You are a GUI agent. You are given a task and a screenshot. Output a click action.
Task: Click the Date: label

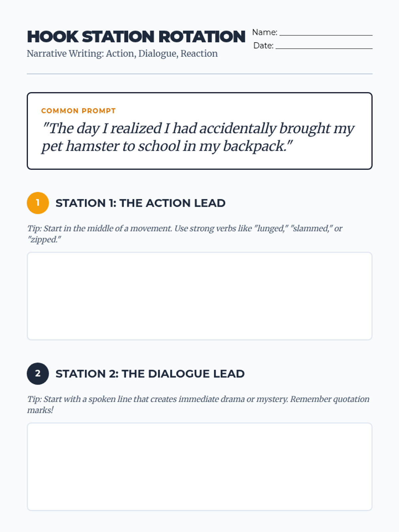(x=263, y=46)
